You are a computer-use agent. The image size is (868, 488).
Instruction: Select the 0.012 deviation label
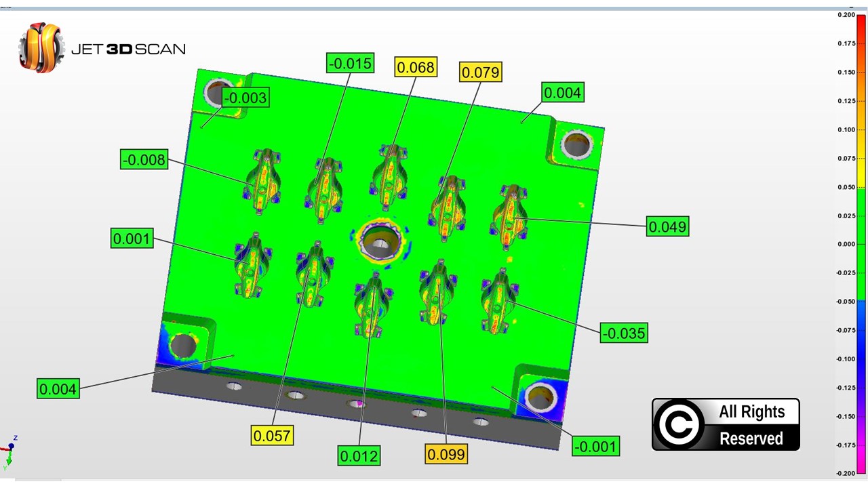[x=359, y=455]
